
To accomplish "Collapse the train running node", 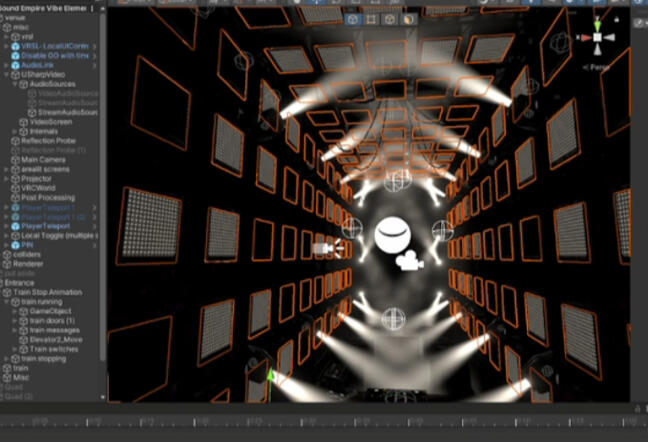I will pos(6,302).
